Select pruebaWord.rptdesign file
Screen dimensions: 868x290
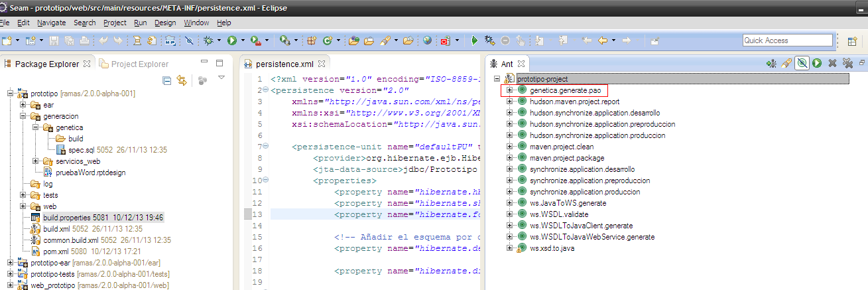click(84, 173)
